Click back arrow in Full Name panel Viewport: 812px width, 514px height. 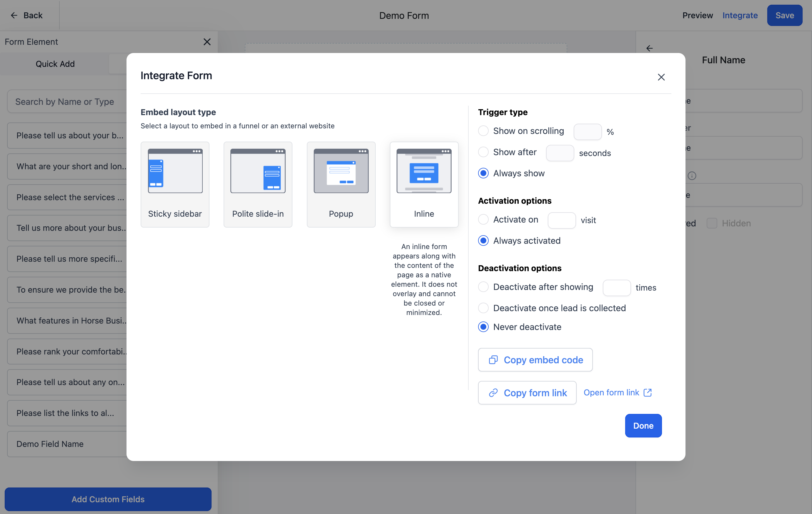pyautogui.click(x=650, y=48)
